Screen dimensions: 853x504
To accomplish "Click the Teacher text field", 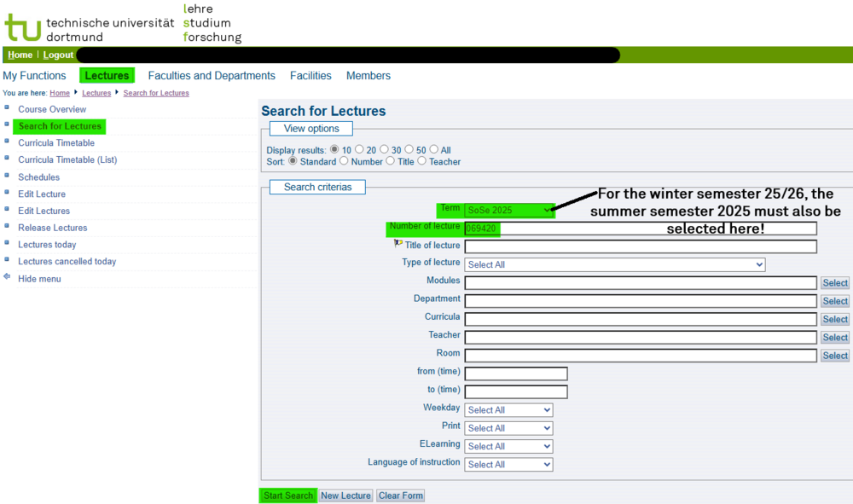I will point(641,337).
